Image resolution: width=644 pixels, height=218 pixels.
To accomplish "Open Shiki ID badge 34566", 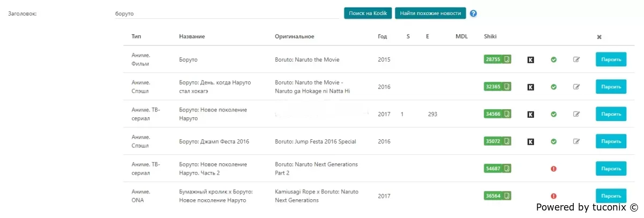I will tap(493, 114).
